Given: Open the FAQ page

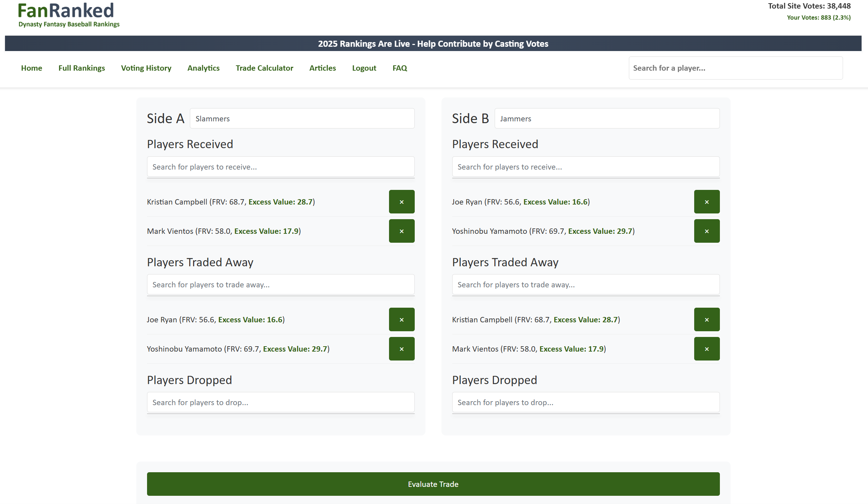Looking at the screenshot, I should tap(400, 68).
